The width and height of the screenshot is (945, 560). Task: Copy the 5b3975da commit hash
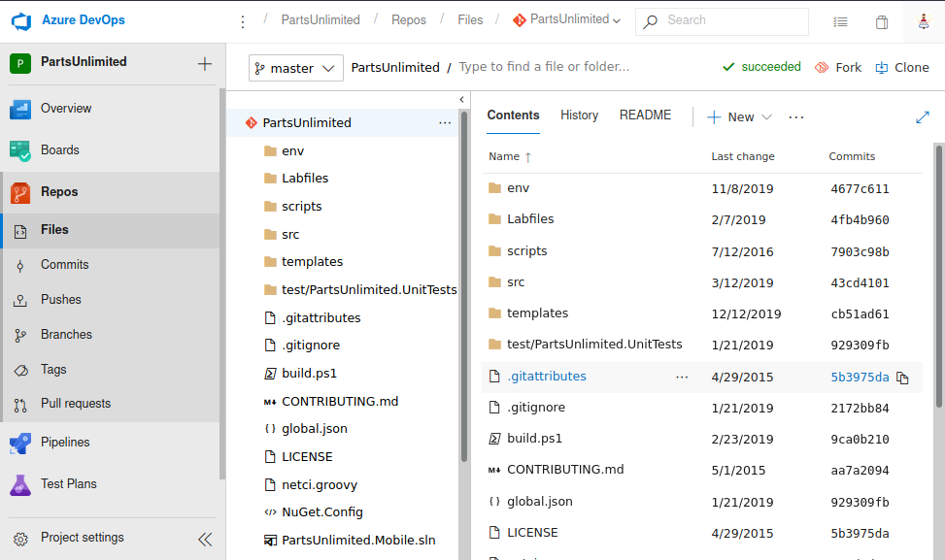pyautogui.click(x=902, y=378)
